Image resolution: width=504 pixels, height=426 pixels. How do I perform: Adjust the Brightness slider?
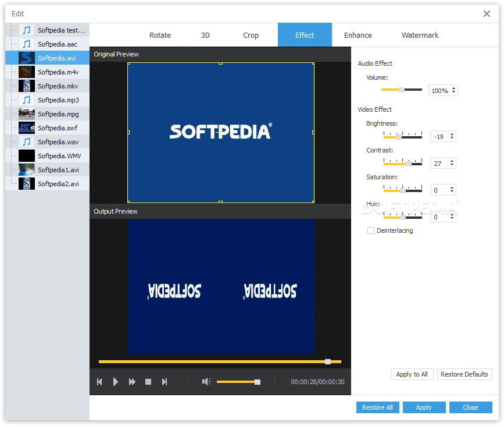point(402,136)
